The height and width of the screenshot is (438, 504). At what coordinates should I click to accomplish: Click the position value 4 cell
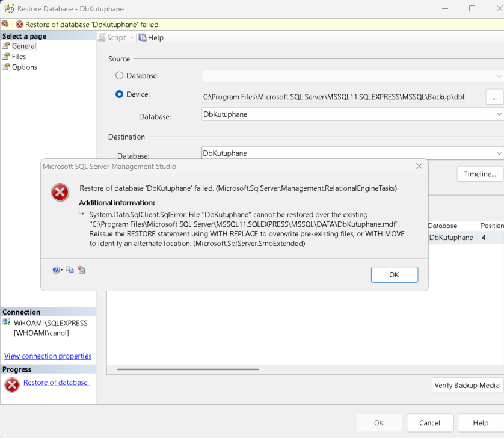coord(484,238)
